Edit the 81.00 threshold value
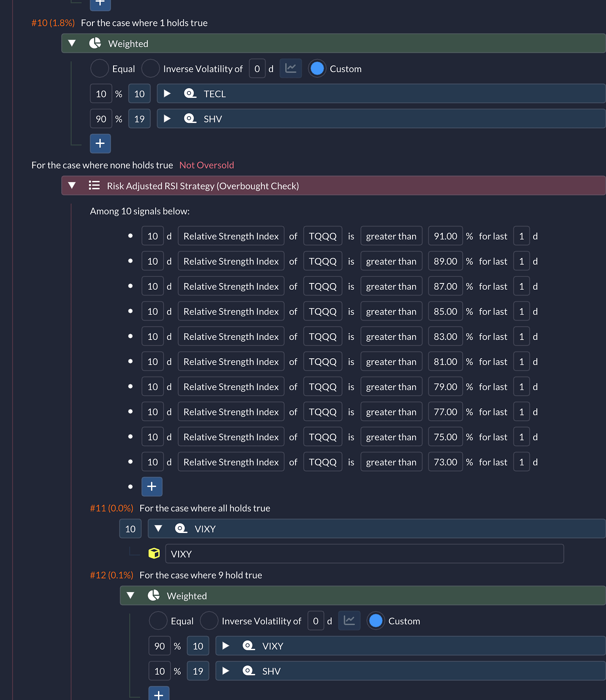606x700 pixels. (x=445, y=362)
